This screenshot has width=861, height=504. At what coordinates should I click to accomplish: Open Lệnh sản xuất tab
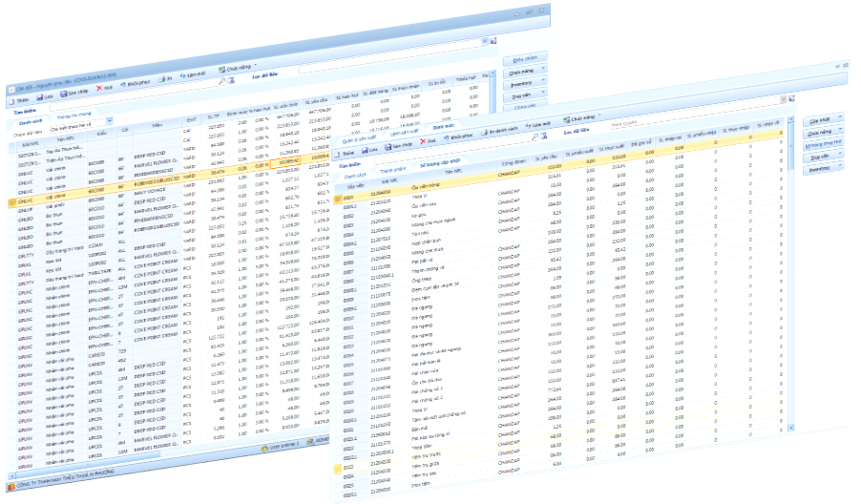coord(404,133)
